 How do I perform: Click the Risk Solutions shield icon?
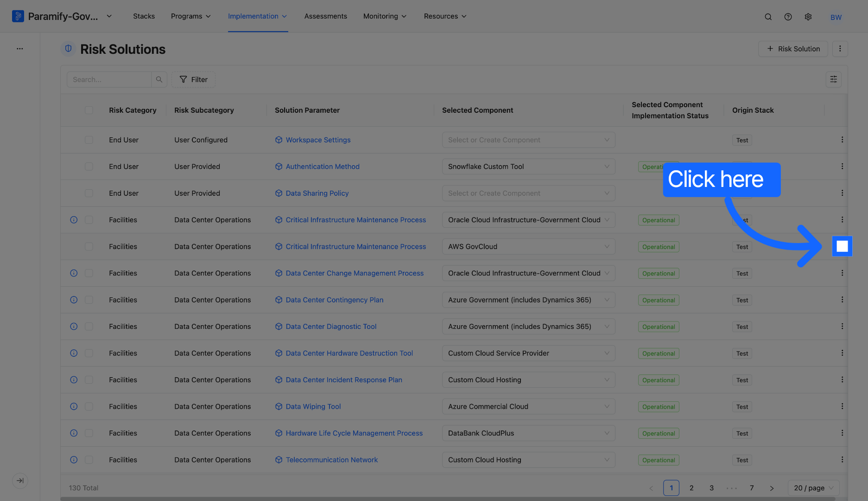click(68, 49)
